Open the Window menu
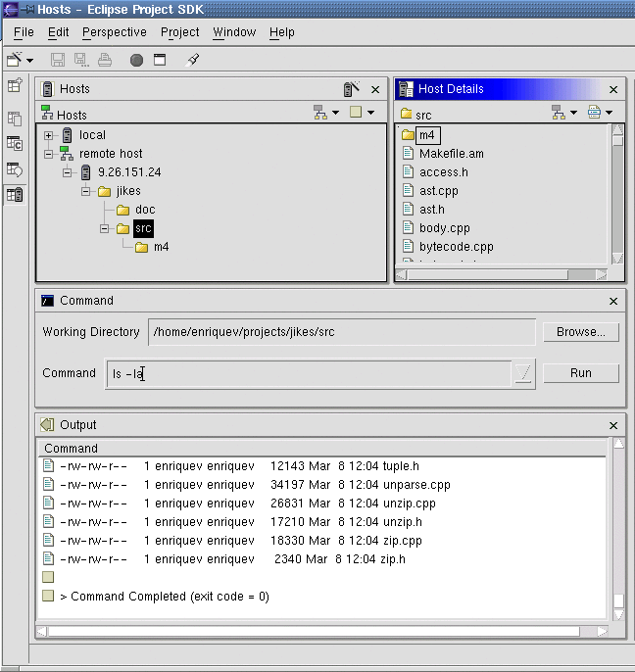The width and height of the screenshot is (635, 672). [x=234, y=32]
